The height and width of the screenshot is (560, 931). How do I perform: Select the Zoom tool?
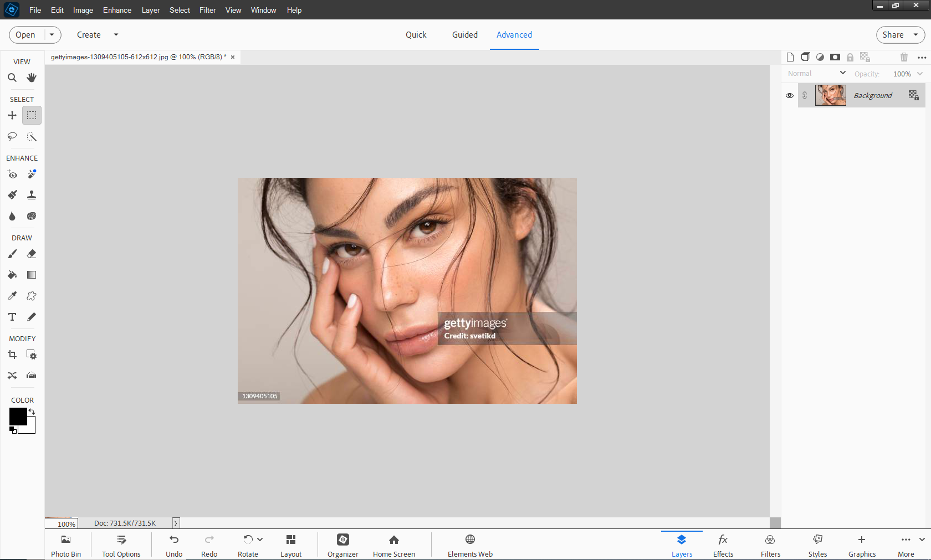pyautogui.click(x=12, y=78)
